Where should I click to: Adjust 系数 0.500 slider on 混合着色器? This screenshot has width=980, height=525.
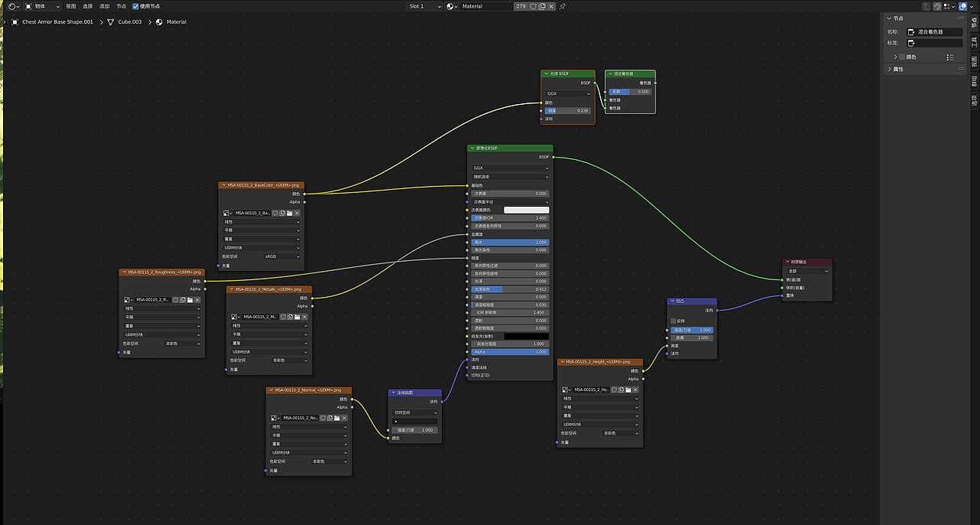tap(631, 92)
